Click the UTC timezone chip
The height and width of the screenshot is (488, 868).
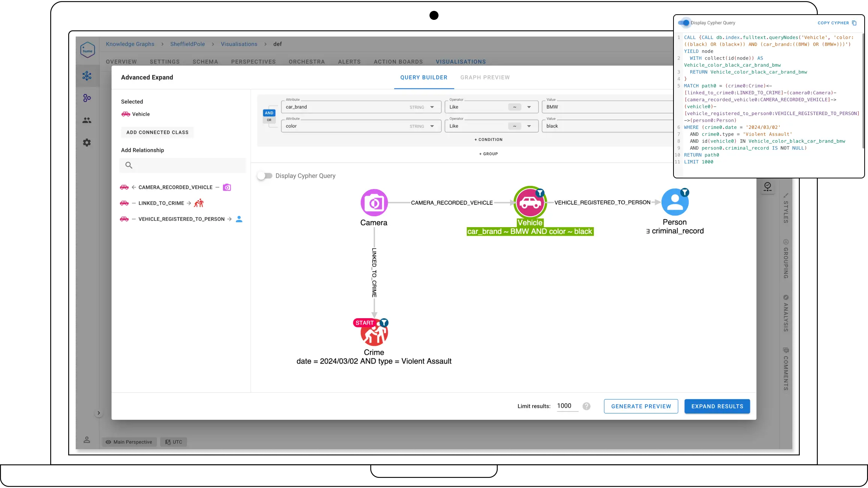[x=174, y=442]
